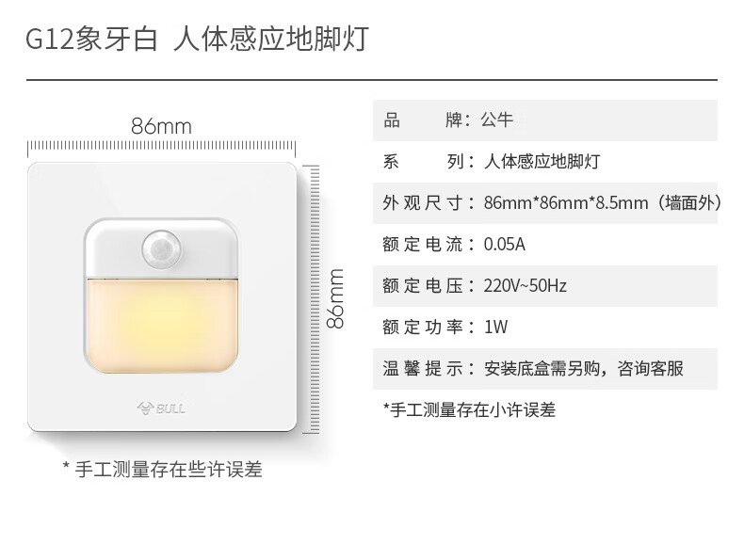Click the round motion sensor lens
The height and width of the screenshot is (560, 744).
161,248
